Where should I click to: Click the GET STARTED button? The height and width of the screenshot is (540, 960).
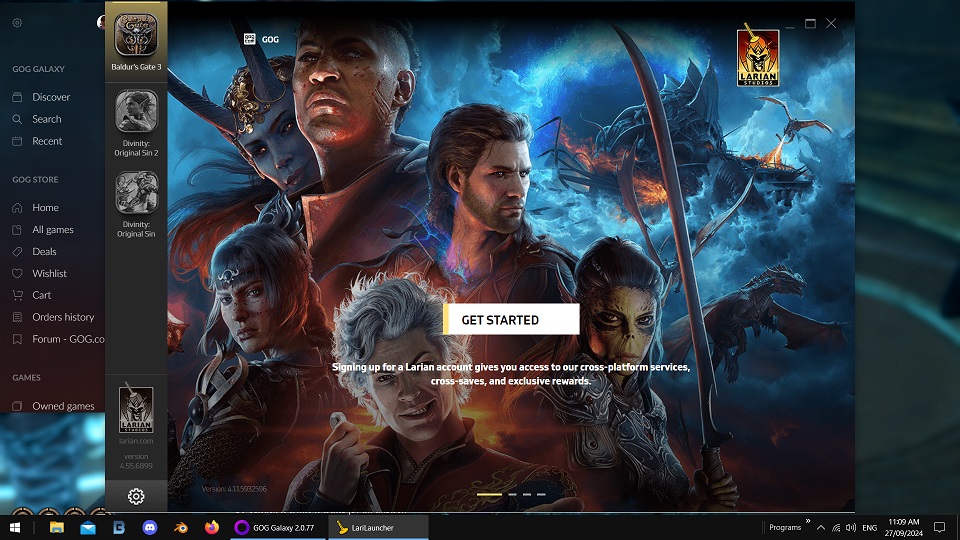click(511, 320)
